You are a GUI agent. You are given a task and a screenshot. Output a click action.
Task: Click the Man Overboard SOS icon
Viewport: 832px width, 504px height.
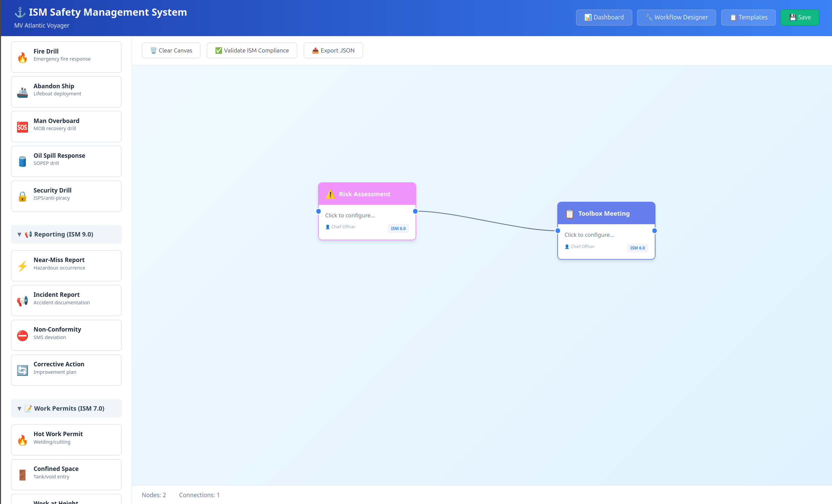22,127
